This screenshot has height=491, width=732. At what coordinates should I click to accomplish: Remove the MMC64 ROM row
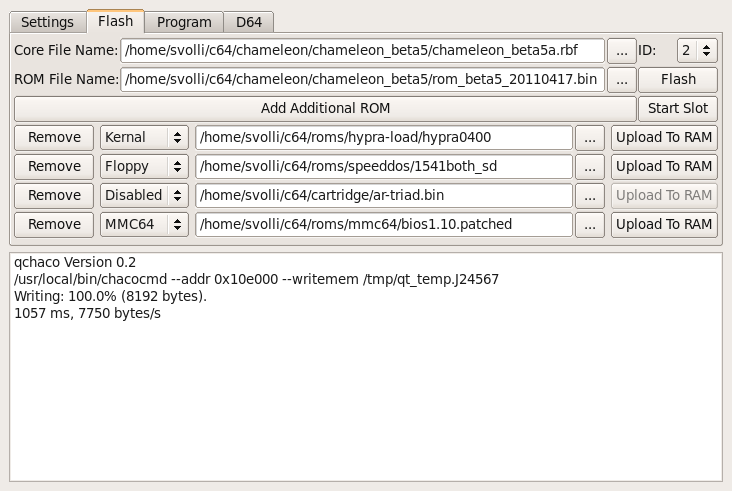coord(54,224)
